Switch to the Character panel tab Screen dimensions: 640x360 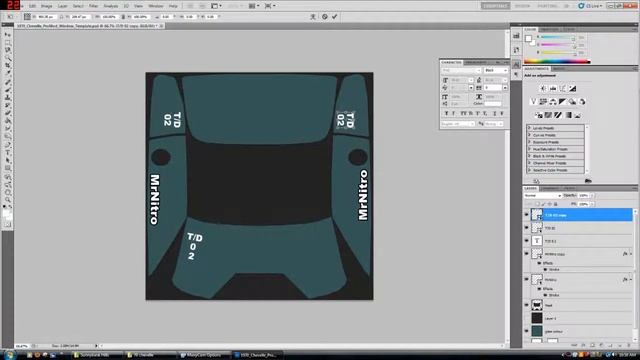click(451, 62)
